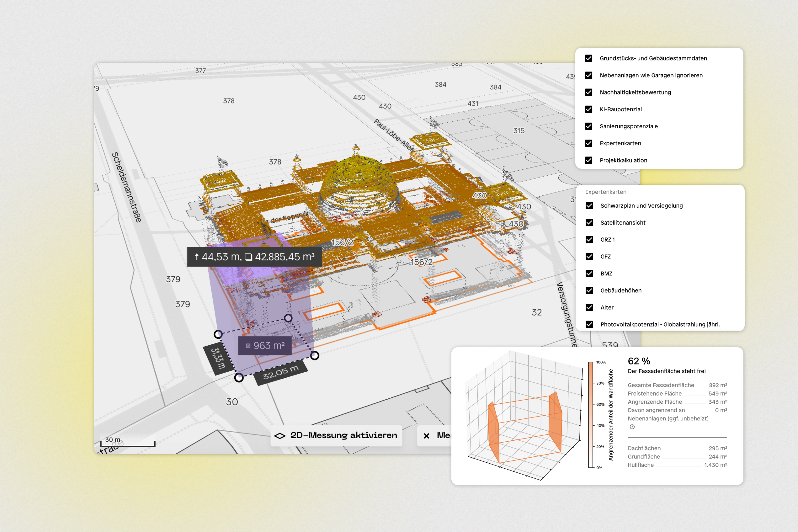Click the Grundstücks- und Gebäudestammdaten checkmark icon
Image resolution: width=798 pixels, height=532 pixels.
[x=589, y=58]
